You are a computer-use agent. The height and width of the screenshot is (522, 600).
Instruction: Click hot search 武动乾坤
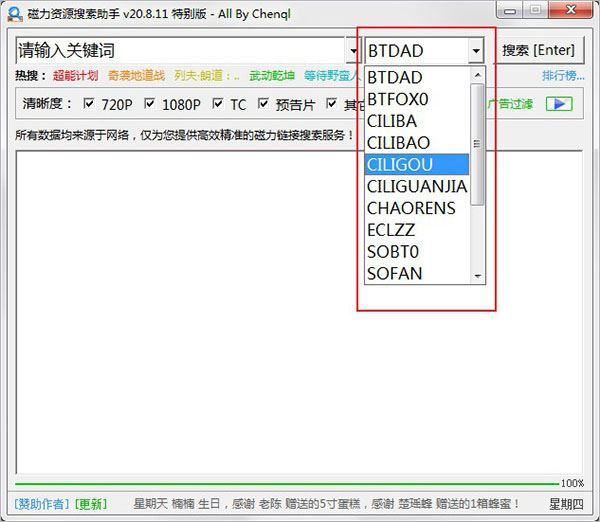coord(272,75)
